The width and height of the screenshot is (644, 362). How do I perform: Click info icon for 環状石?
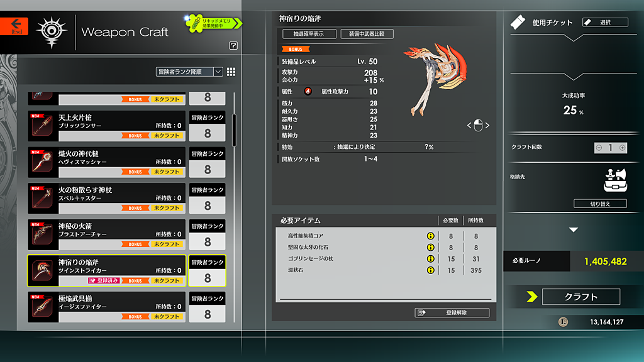431,270
